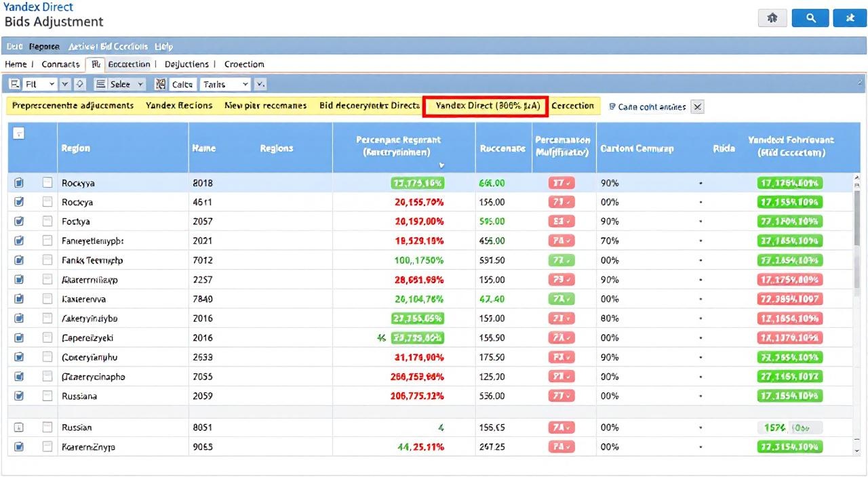Open the red multiplier badge in Rockya 8018 row
Image resolution: width=868 pixels, height=477 pixels.
tap(561, 183)
